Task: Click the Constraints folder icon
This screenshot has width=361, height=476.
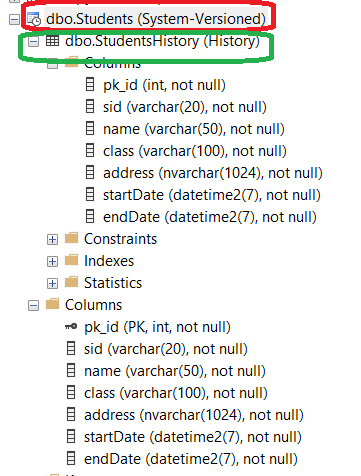Action: click(x=71, y=238)
